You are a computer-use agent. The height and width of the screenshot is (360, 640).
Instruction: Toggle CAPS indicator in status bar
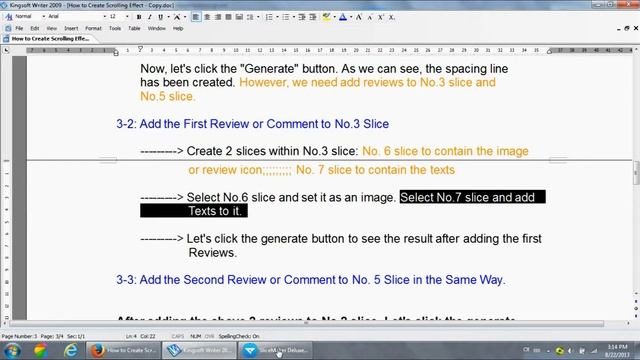pos(178,336)
